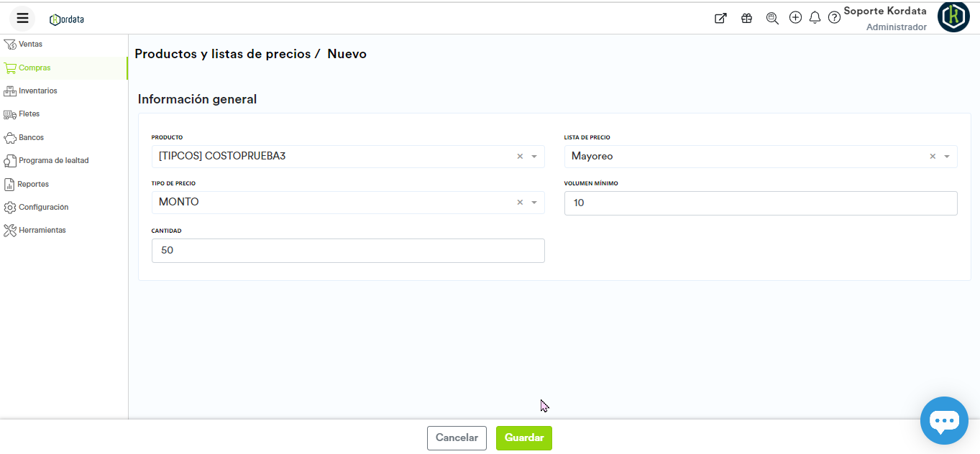Open the gift box icon
The height and width of the screenshot is (454, 980).
pos(746,19)
